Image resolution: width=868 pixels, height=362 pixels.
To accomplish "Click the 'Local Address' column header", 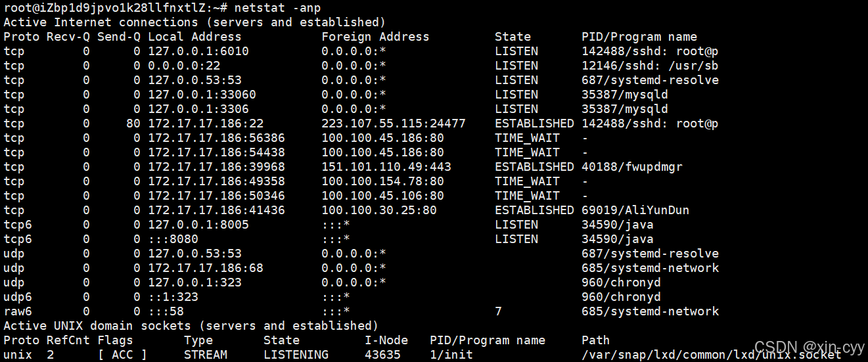I will pos(194,37).
